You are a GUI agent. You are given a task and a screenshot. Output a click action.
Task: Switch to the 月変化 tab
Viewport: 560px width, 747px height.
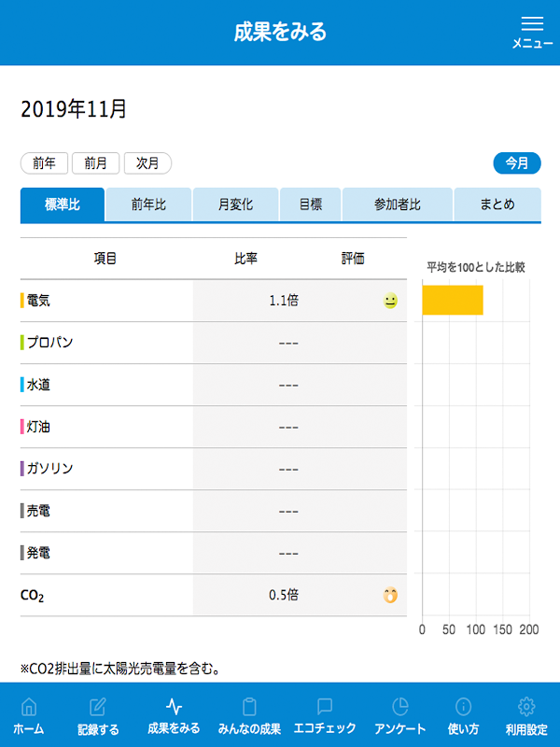[x=235, y=204]
